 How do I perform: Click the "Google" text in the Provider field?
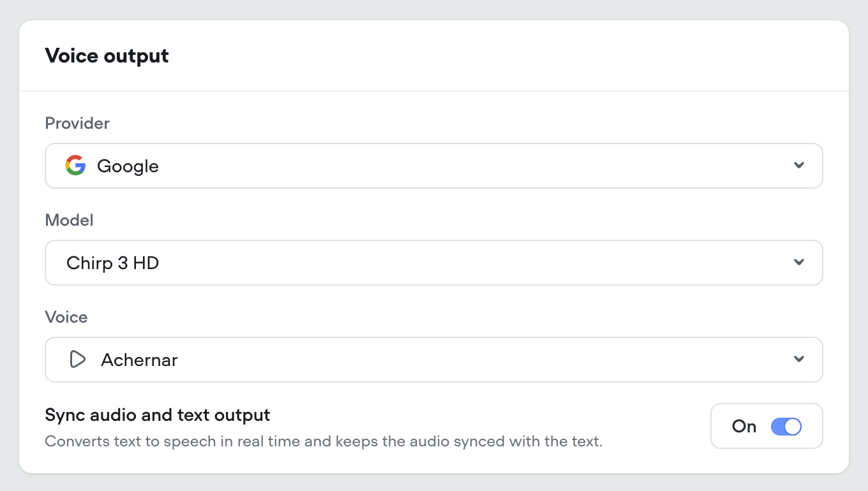[128, 166]
